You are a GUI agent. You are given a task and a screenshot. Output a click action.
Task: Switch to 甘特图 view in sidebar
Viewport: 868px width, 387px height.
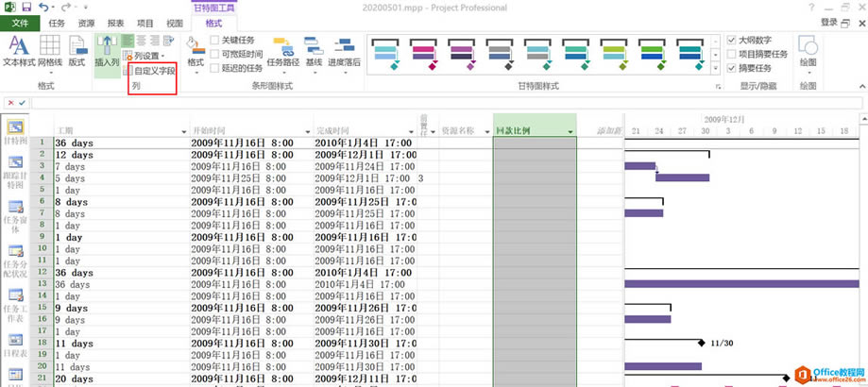(x=15, y=133)
